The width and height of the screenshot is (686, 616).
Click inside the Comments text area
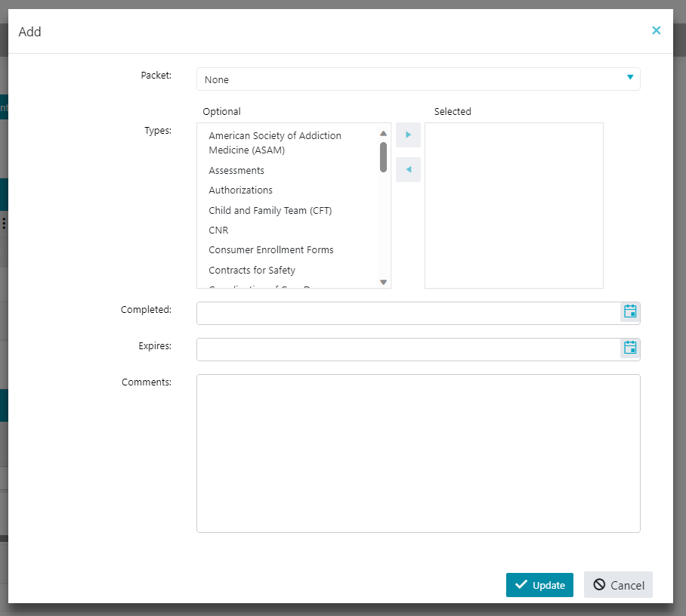tap(418, 453)
